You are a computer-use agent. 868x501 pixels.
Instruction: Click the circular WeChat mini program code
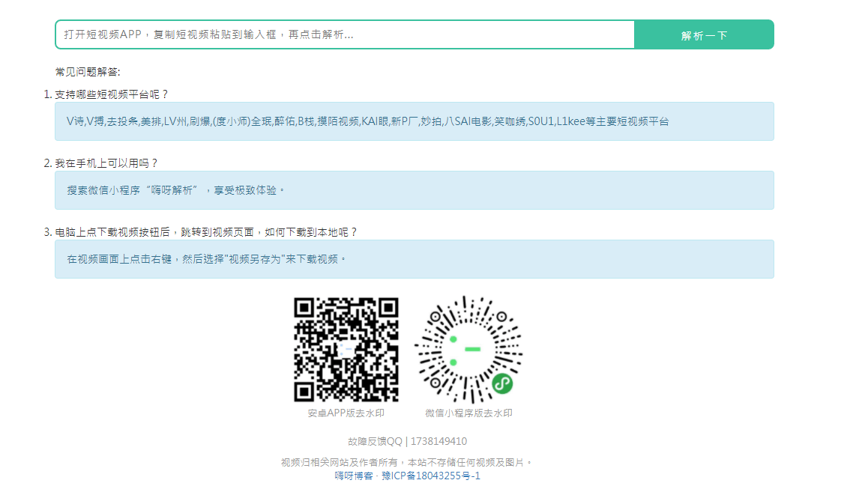468,349
